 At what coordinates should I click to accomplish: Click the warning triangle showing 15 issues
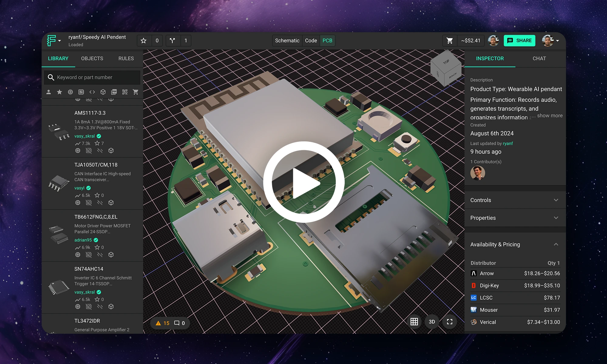click(x=158, y=323)
